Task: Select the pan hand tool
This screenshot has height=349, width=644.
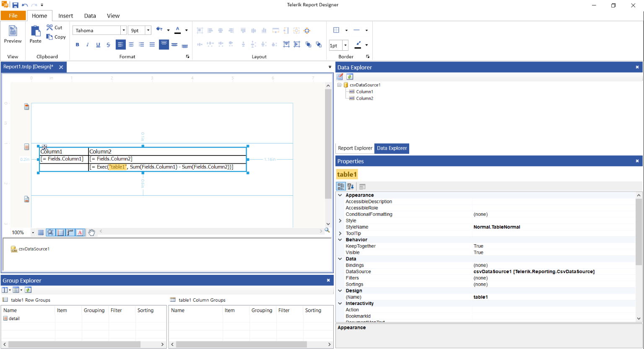Action: [x=91, y=233]
